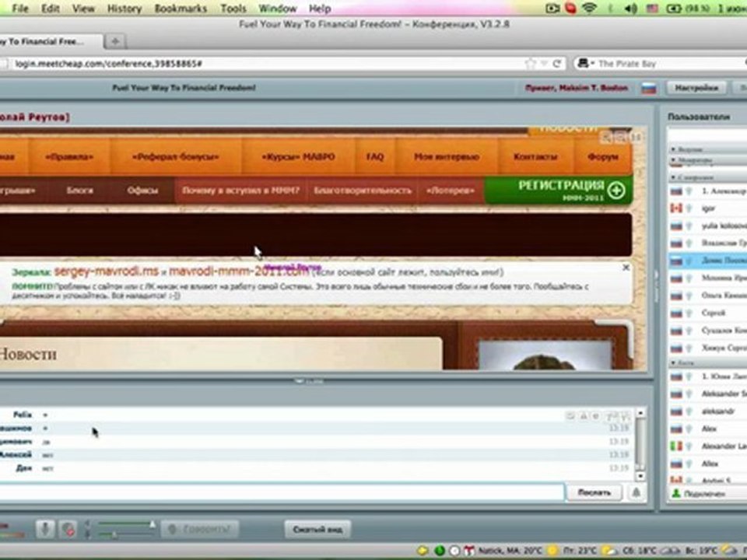Click the bookmark star in address bar
This screenshot has height=560, width=747.
(x=530, y=63)
